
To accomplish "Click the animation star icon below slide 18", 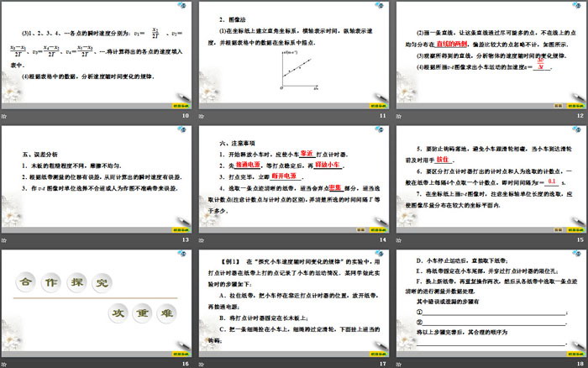I will coord(399,365).
